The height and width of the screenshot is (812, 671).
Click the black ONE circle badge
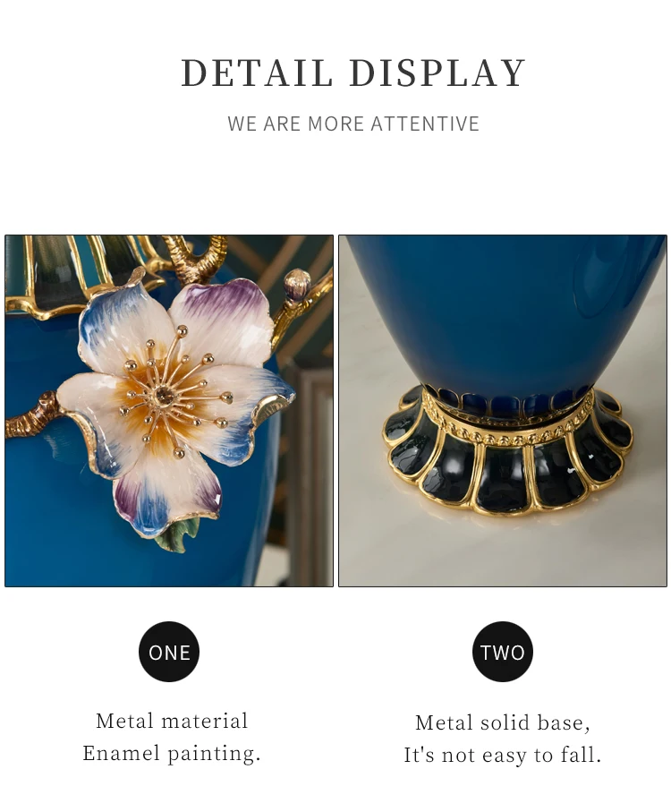click(x=169, y=652)
